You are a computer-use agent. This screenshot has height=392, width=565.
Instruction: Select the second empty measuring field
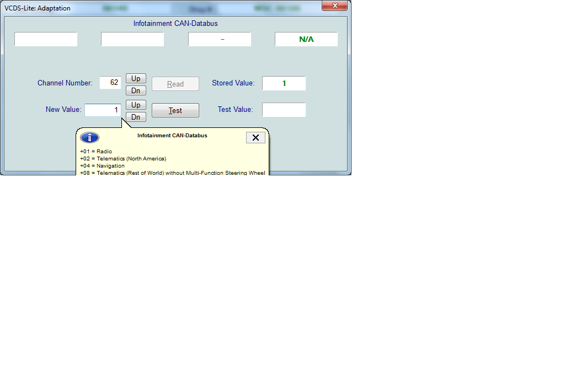pos(132,39)
